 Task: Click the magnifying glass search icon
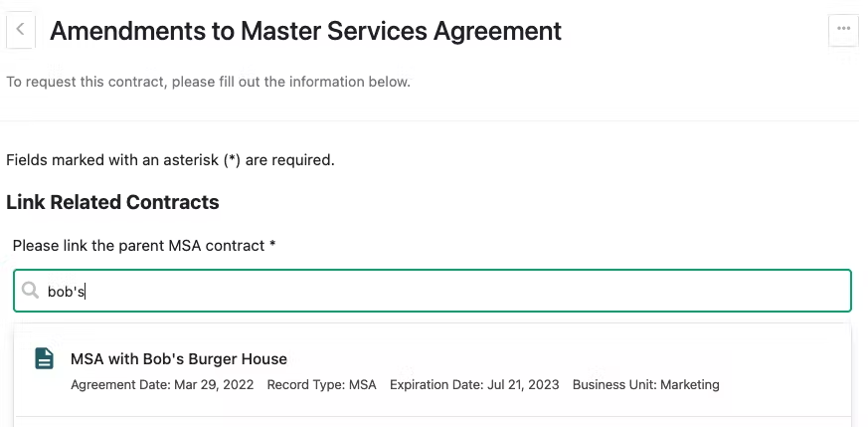[x=30, y=290]
